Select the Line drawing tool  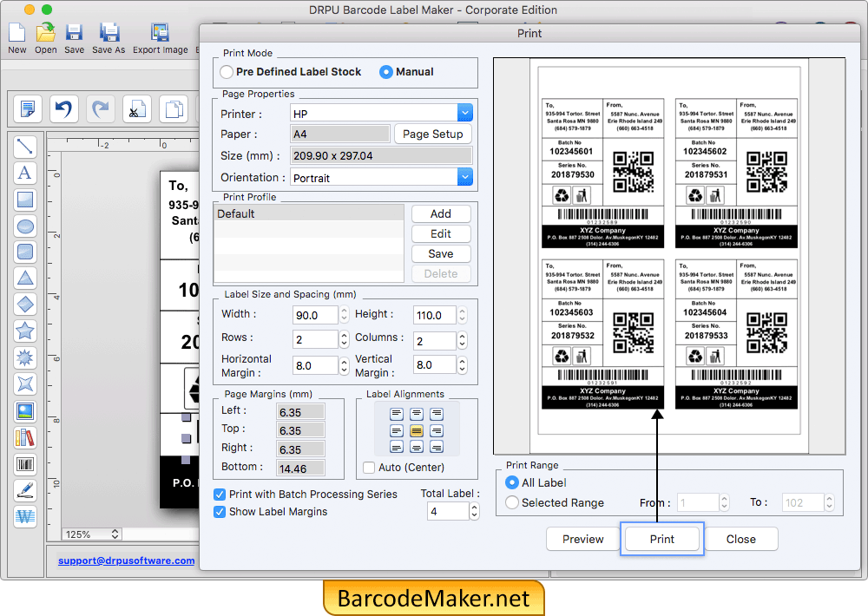tap(25, 147)
